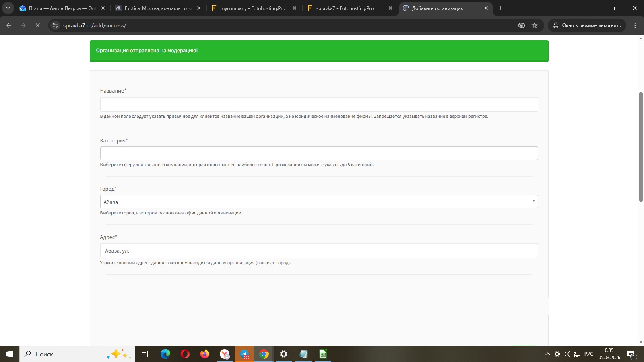Click the hint starting Выберите сферу деятельности компании
Viewport: 644px width, 362px height.
pos(237,165)
